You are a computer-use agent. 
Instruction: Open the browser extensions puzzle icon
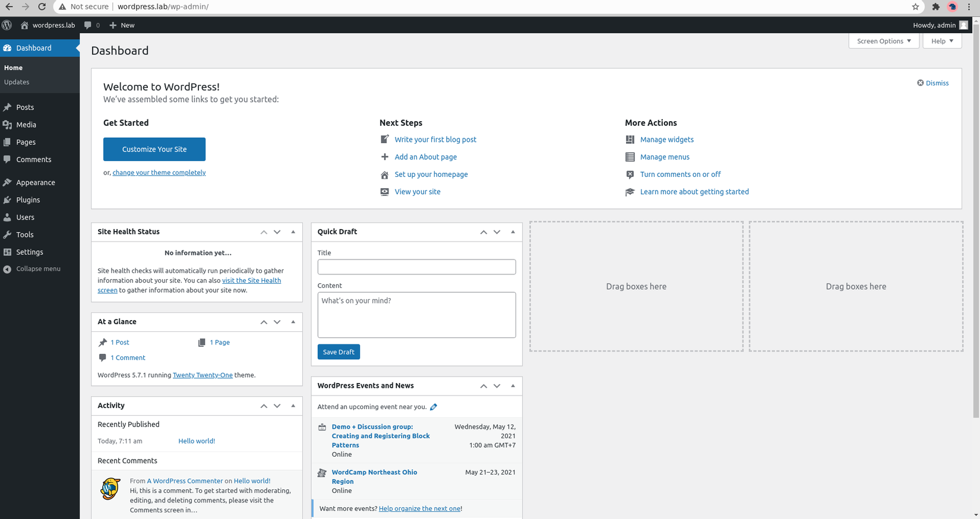tap(935, 7)
